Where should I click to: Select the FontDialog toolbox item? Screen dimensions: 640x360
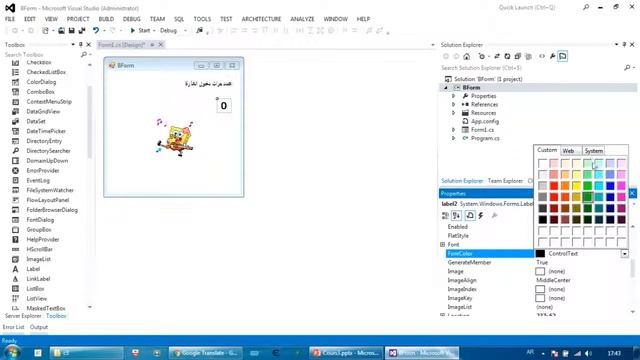40,220
